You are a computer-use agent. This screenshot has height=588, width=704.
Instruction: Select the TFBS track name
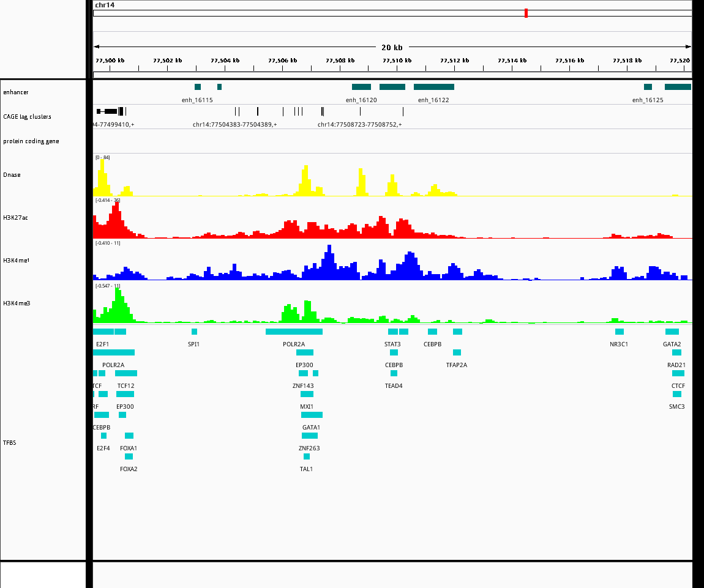[10, 442]
